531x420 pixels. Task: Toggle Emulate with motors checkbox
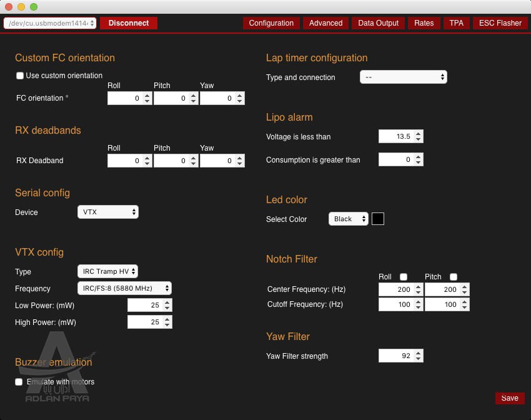click(19, 382)
